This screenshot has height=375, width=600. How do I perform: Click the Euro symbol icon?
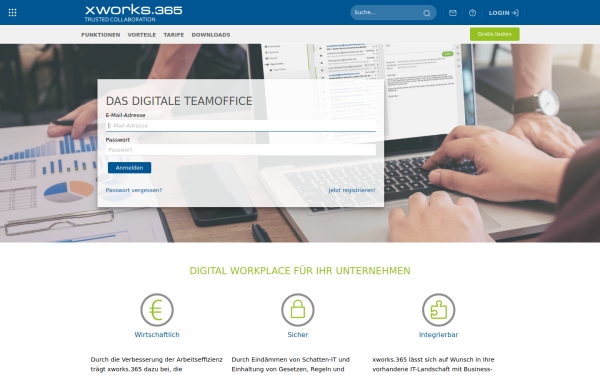pyautogui.click(x=157, y=310)
